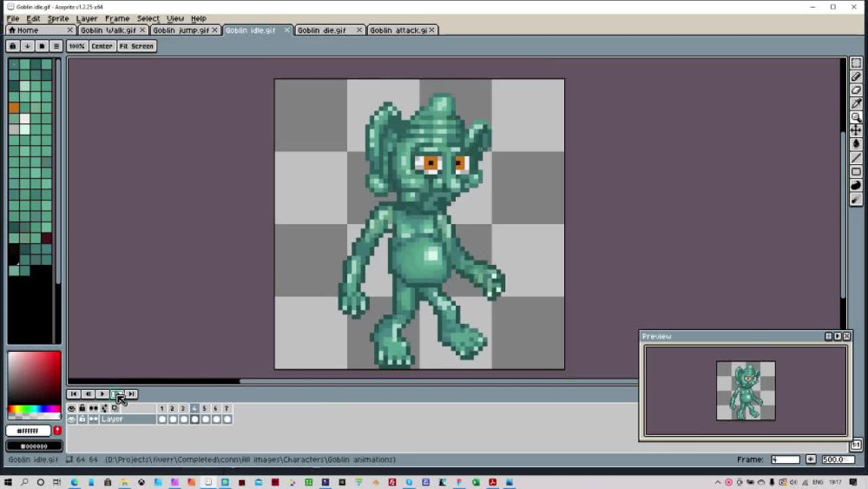Image resolution: width=868 pixels, height=489 pixels.
Task: Select frame 3 header in timeline
Action: pos(183,408)
